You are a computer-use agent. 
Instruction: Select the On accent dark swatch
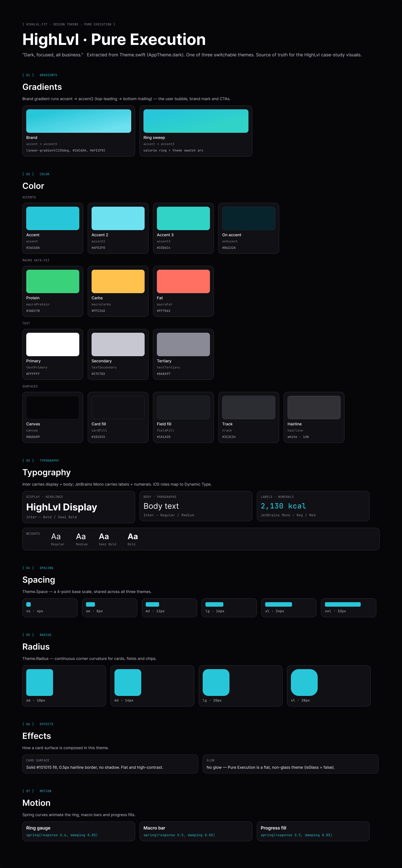click(248, 218)
